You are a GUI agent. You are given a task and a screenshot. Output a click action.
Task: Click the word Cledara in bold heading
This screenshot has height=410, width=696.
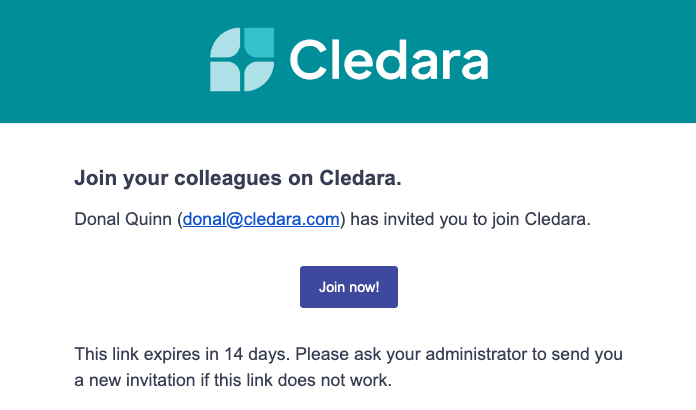360,178
